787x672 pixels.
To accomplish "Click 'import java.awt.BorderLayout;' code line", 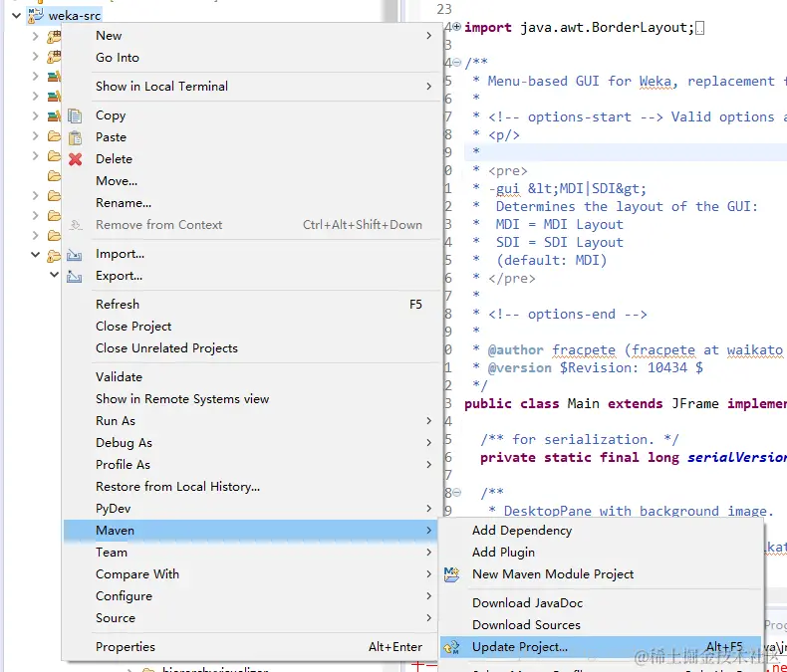I will [579, 27].
